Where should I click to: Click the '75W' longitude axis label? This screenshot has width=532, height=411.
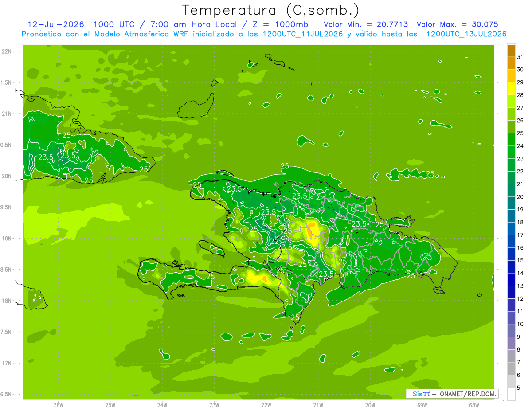[x=110, y=405]
